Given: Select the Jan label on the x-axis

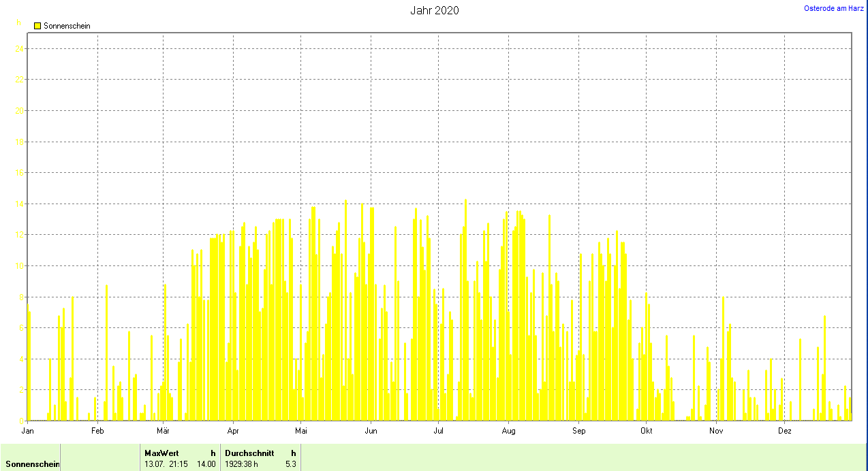Looking at the screenshot, I should 28,431.
